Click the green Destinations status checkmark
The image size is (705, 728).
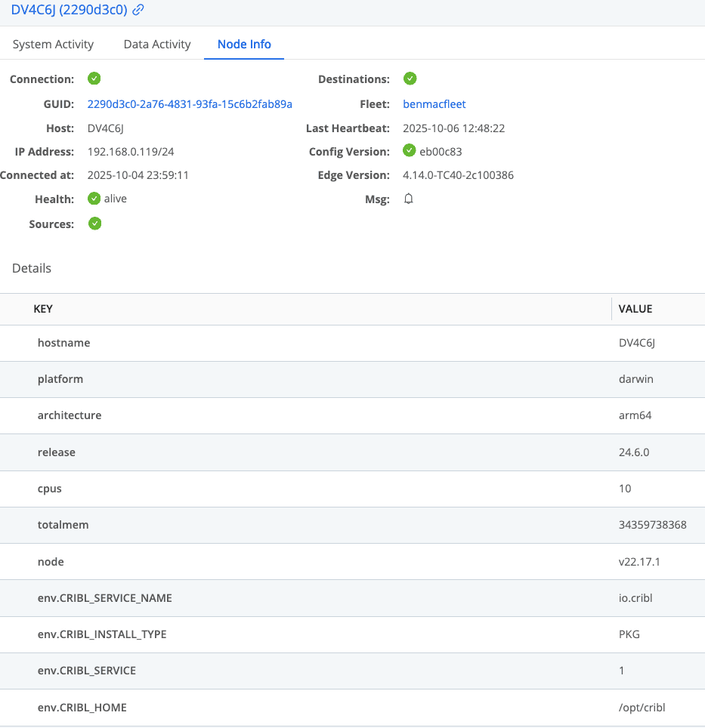click(410, 79)
